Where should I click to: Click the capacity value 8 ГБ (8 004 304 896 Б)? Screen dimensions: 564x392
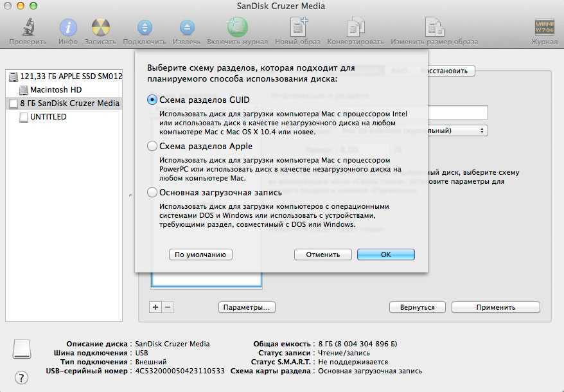(358, 344)
